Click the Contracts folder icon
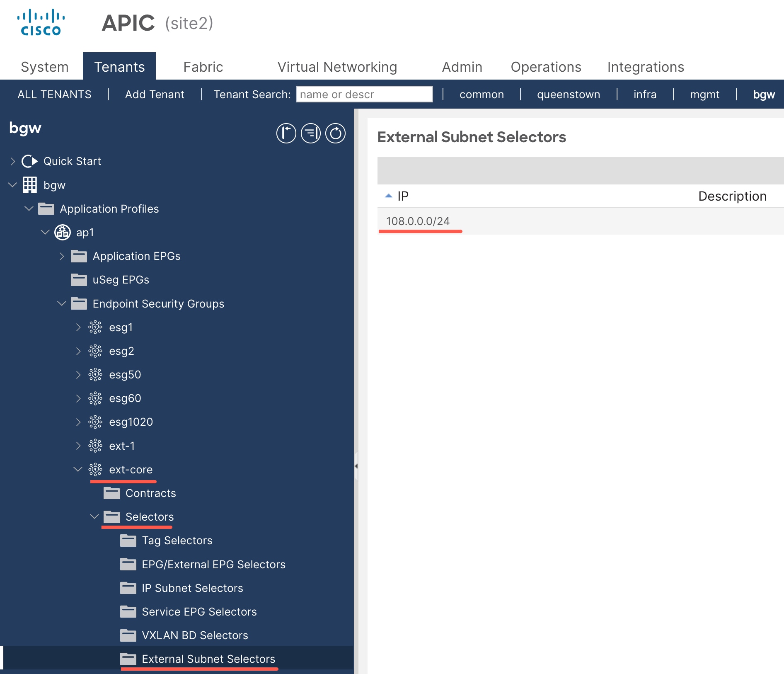This screenshot has height=674, width=784. tap(112, 493)
